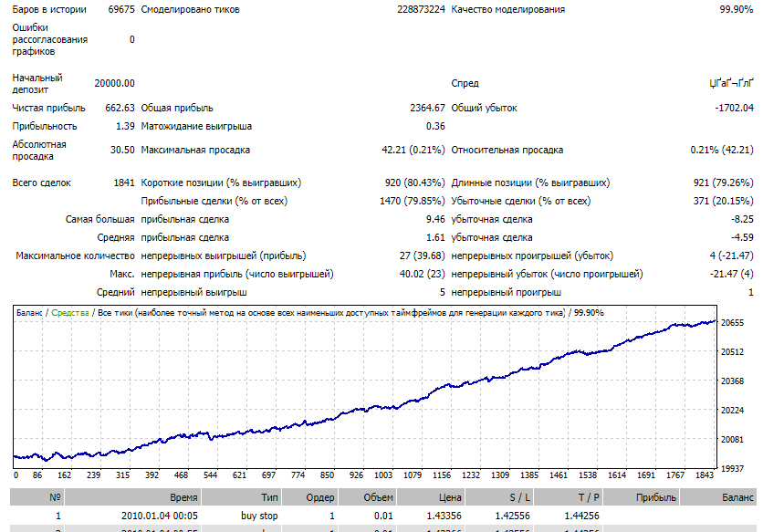763x532 pixels.
Task: Click the largest profit trade value 9.46
Action: (435, 220)
